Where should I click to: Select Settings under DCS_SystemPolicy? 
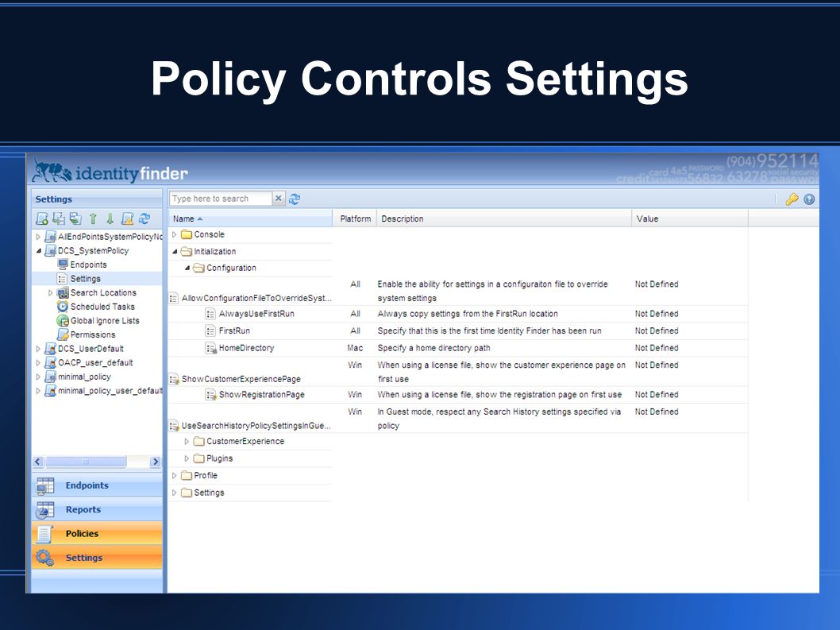(86, 279)
